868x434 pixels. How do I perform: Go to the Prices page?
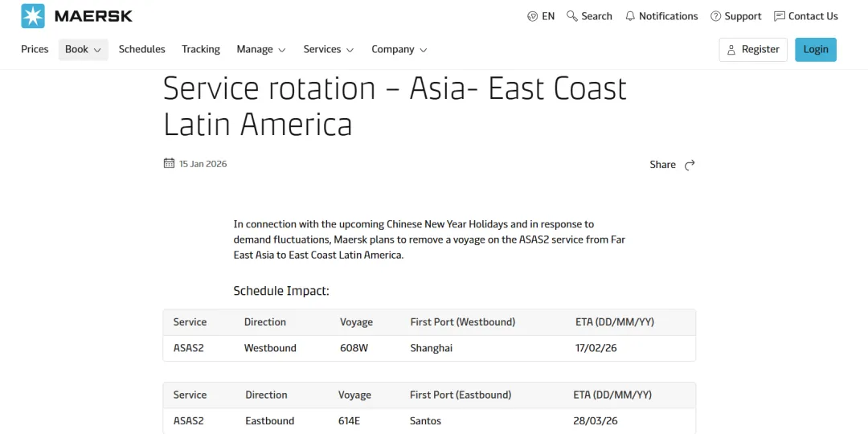pos(35,50)
